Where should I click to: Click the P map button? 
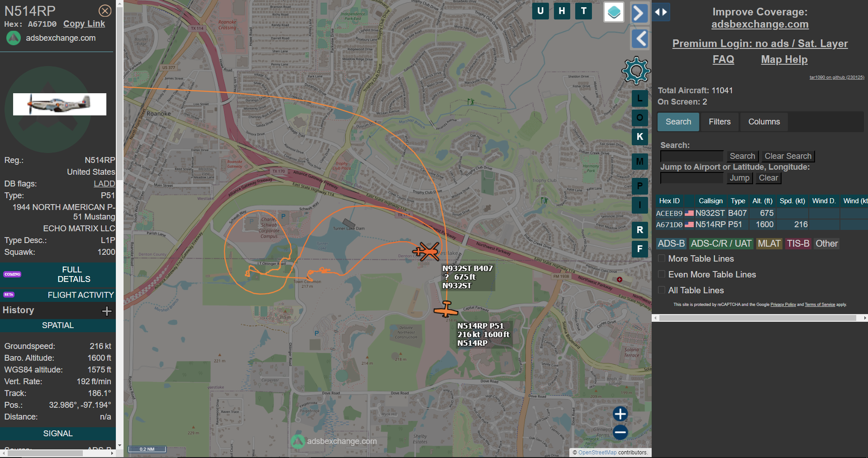(x=640, y=186)
